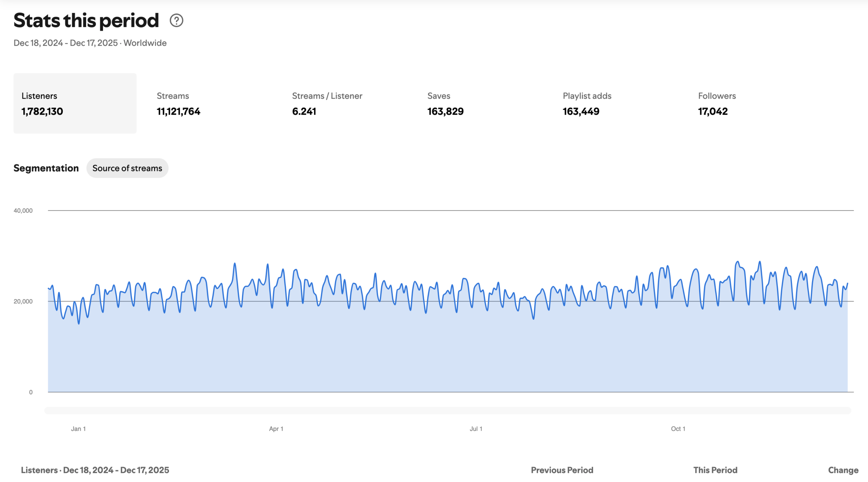Click the Previous Period column header
Image resolution: width=868 pixels, height=482 pixels.
coord(562,470)
